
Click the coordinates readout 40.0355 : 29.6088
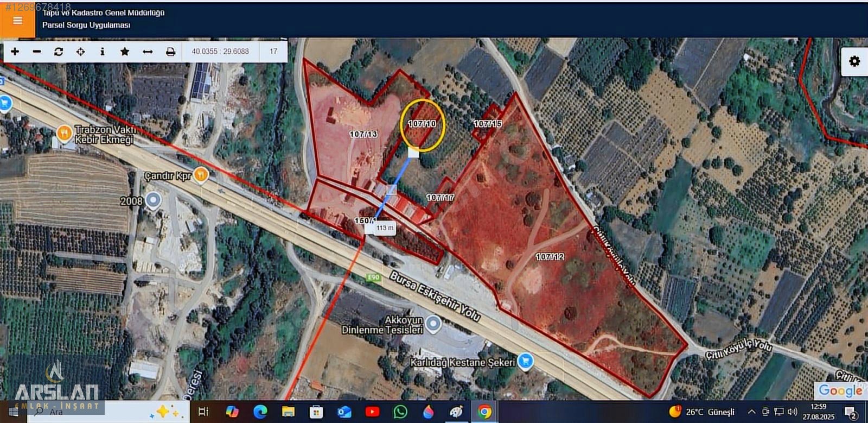click(x=220, y=52)
